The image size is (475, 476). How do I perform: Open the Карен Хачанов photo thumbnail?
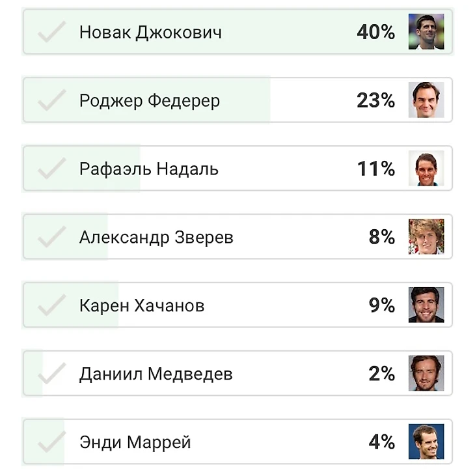[x=426, y=305]
